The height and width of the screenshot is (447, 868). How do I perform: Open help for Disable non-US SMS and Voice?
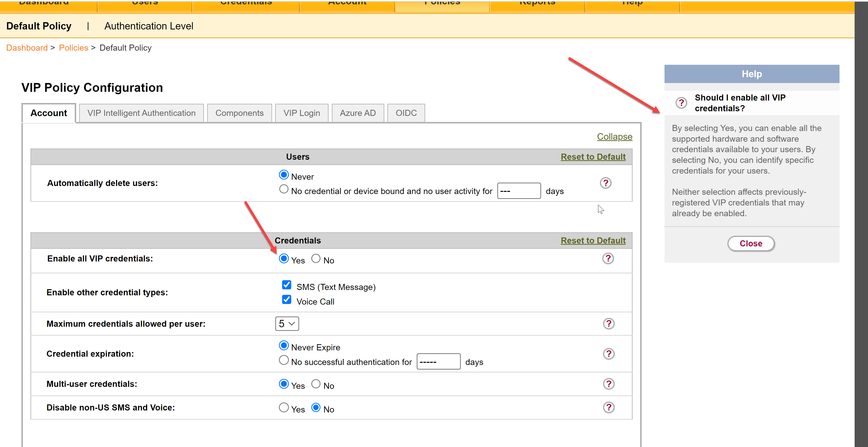tap(608, 408)
